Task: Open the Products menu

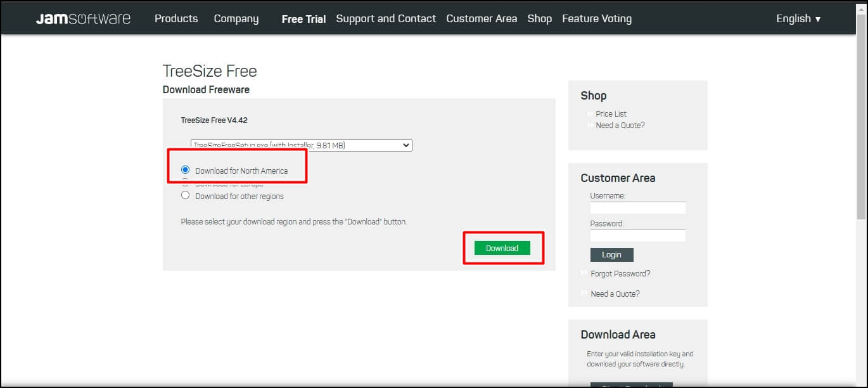Action: [x=176, y=18]
